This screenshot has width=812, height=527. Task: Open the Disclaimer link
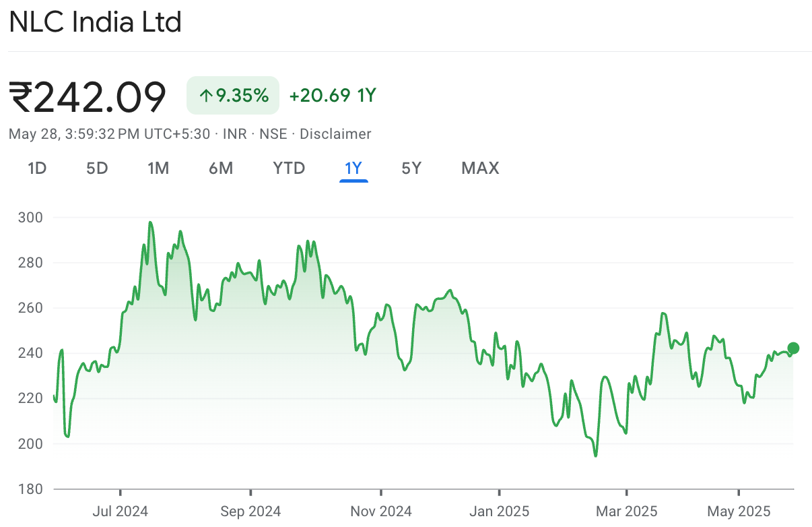(x=335, y=134)
